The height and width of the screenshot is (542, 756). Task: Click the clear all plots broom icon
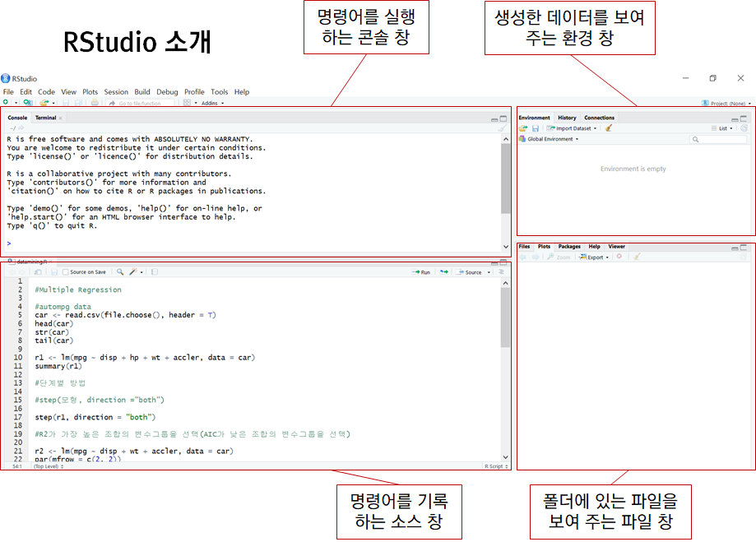pyautogui.click(x=637, y=257)
